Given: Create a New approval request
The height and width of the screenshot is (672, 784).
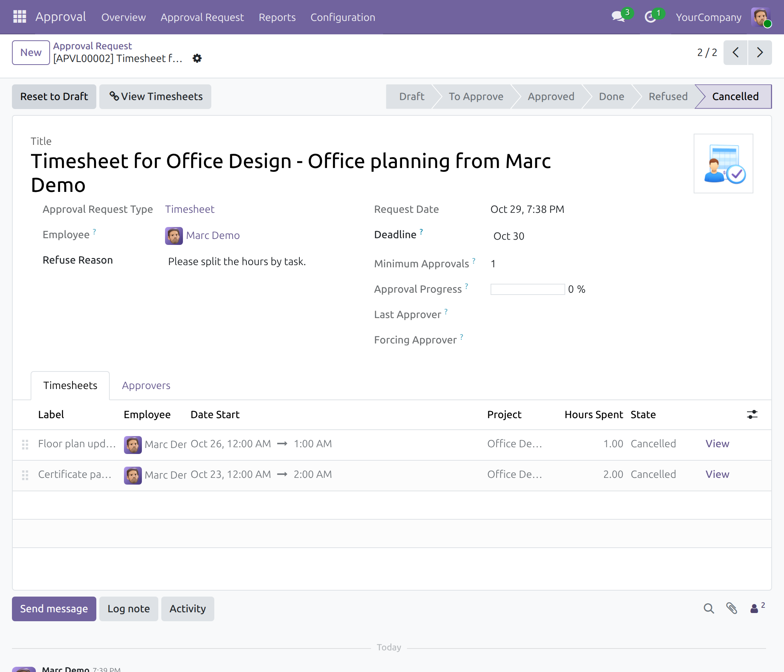Looking at the screenshot, I should [31, 53].
